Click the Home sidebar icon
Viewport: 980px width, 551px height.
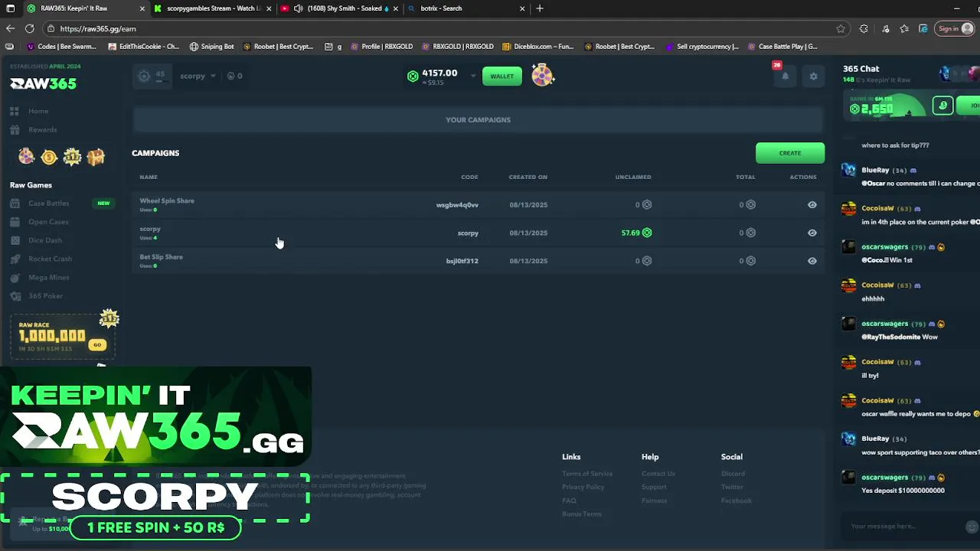click(15, 111)
